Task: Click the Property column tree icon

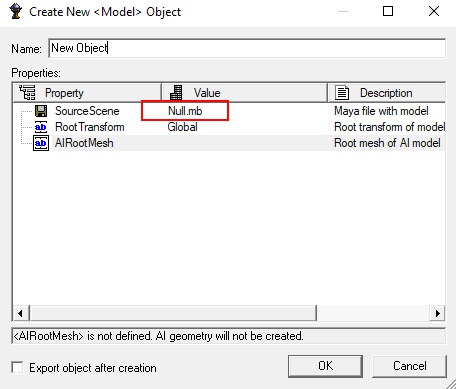Action: click(27, 93)
